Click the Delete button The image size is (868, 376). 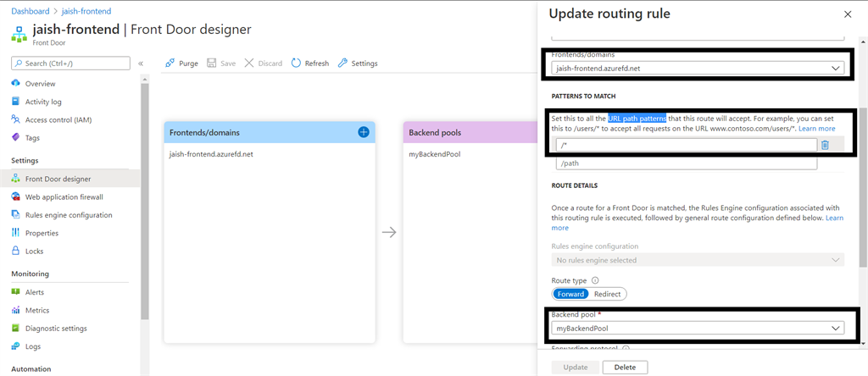pos(625,368)
